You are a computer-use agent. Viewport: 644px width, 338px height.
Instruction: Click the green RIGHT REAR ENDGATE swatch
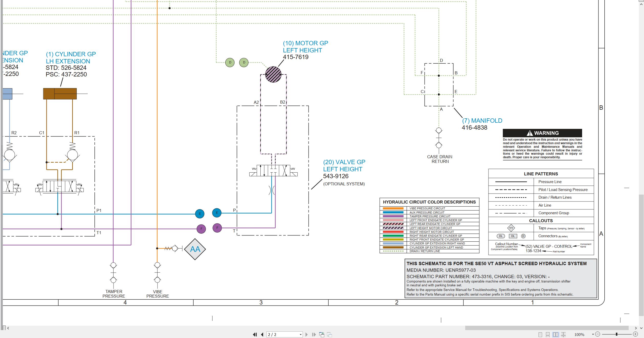[393, 236]
